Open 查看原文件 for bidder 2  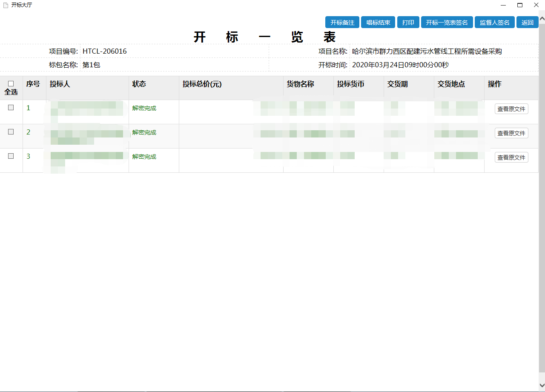pos(511,133)
